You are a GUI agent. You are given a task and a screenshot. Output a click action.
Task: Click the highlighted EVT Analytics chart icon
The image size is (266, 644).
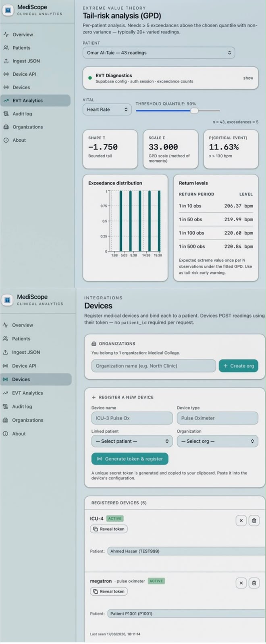click(x=6, y=101)
